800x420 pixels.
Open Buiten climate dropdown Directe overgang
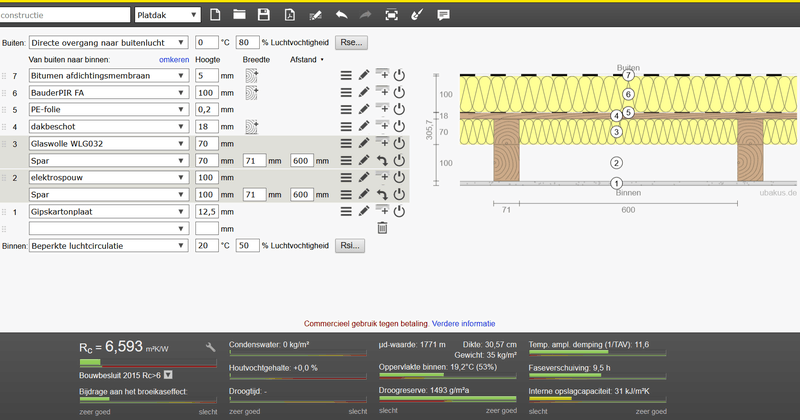pyautogui.click(x=108, y=42)
